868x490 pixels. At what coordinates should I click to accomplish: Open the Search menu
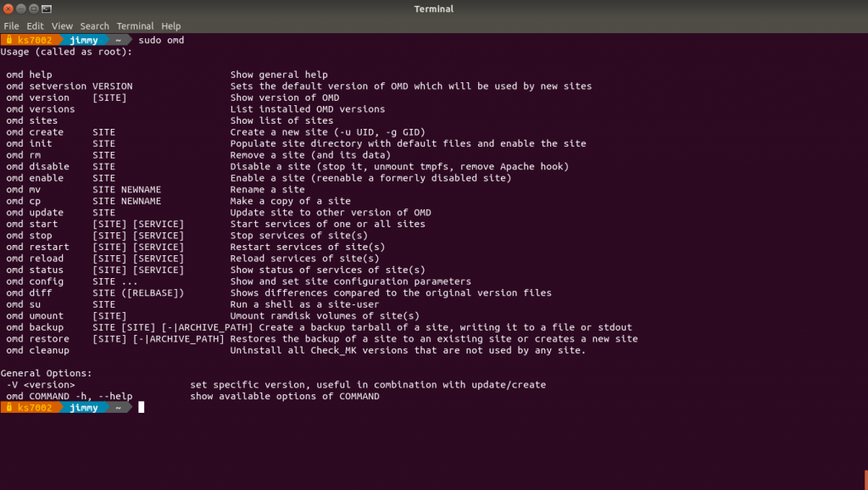tap(95, 26)
